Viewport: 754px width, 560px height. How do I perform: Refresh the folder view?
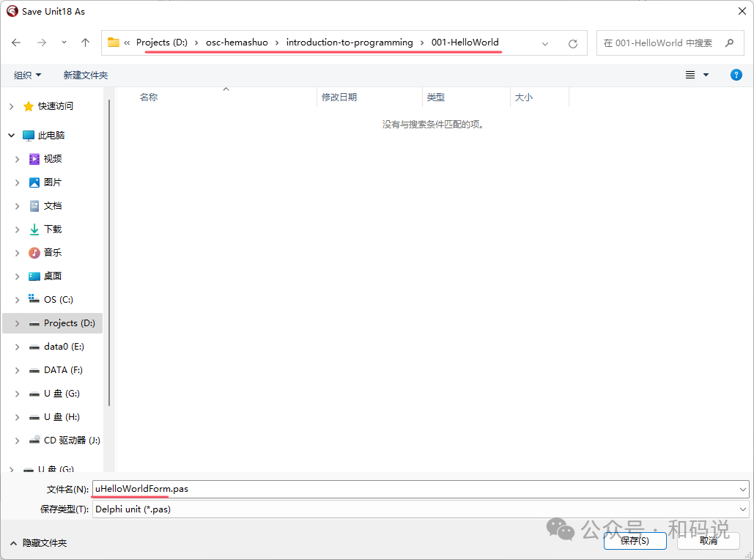[572, 43]
